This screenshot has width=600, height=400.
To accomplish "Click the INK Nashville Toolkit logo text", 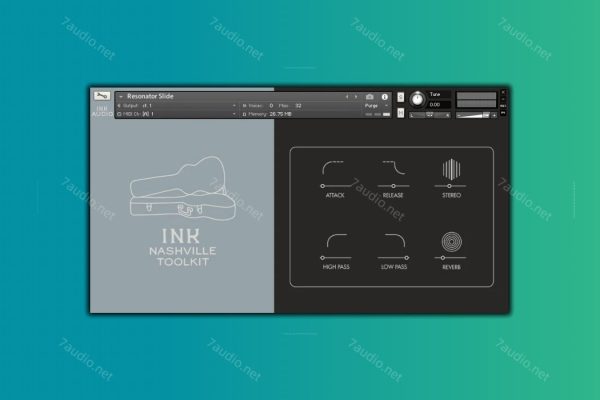I will tap(182, 247).
